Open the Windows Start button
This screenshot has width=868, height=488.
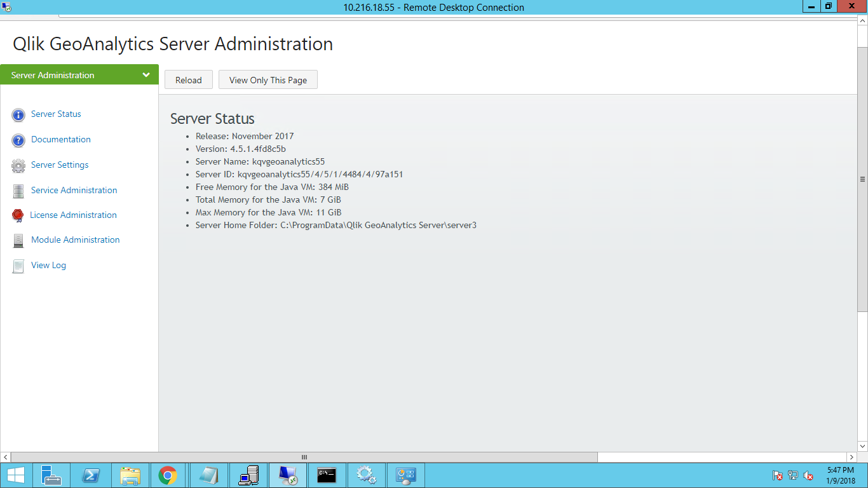point(16,475)
